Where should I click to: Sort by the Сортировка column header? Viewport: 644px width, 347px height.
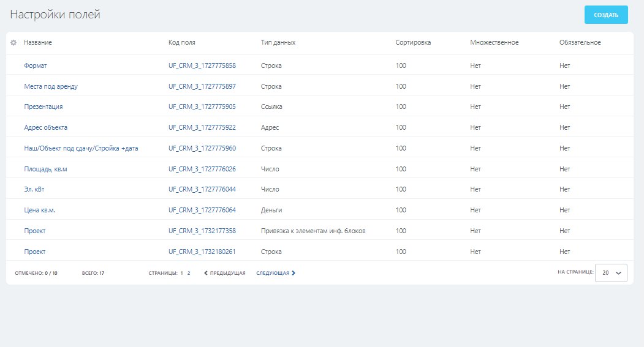413,43
